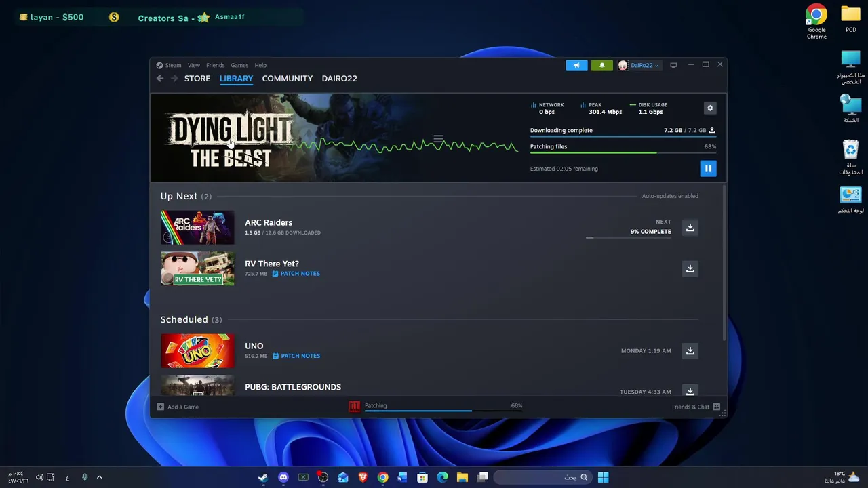Open the DAIRO22 profile tab

coord(339,79)
